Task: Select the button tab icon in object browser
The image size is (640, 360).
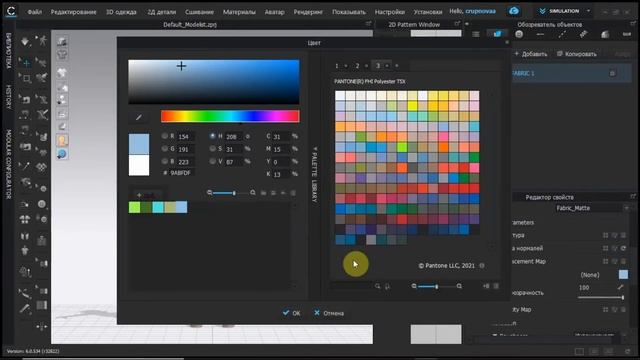Action: [x=519, y=34]
